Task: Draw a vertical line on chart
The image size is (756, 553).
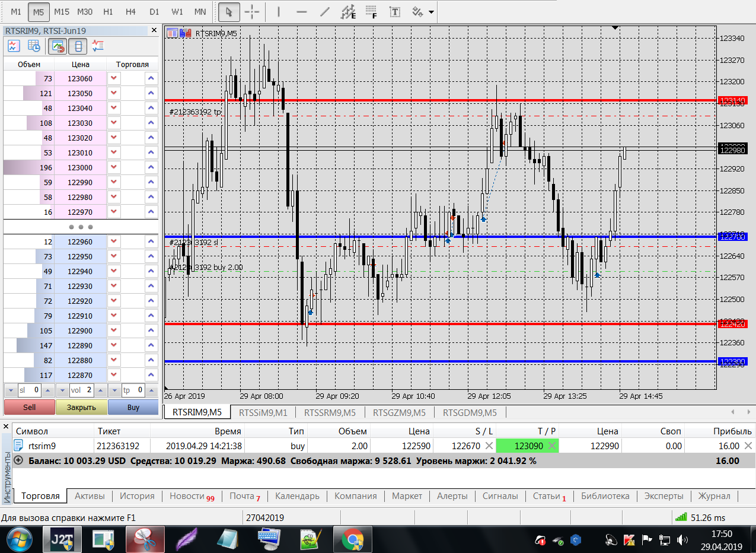Action: click(278, 12)
